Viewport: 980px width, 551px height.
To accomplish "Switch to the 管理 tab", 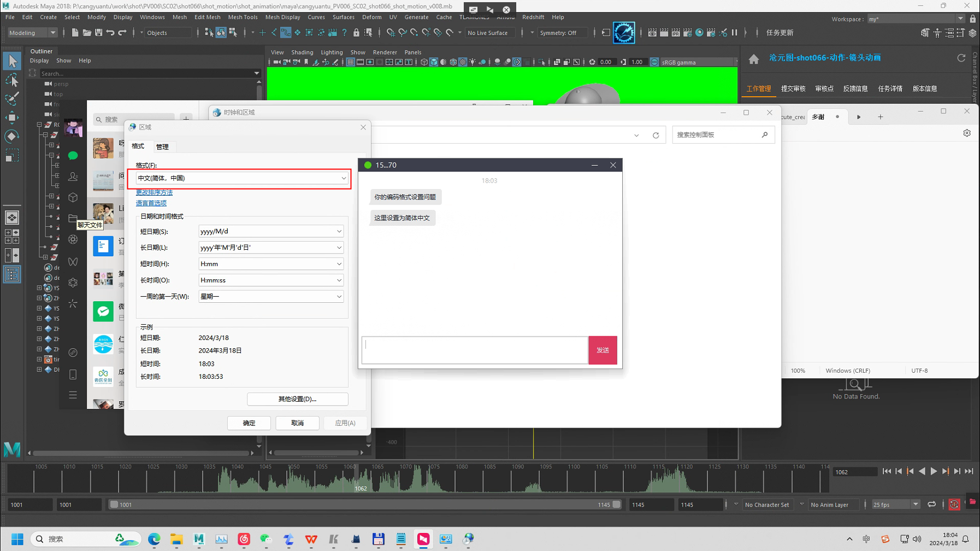I will click(162, 147).
